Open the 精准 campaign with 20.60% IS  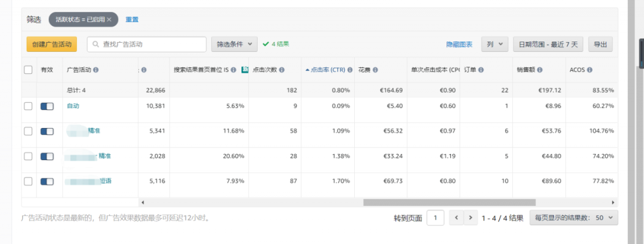click(x=105, y=156)
